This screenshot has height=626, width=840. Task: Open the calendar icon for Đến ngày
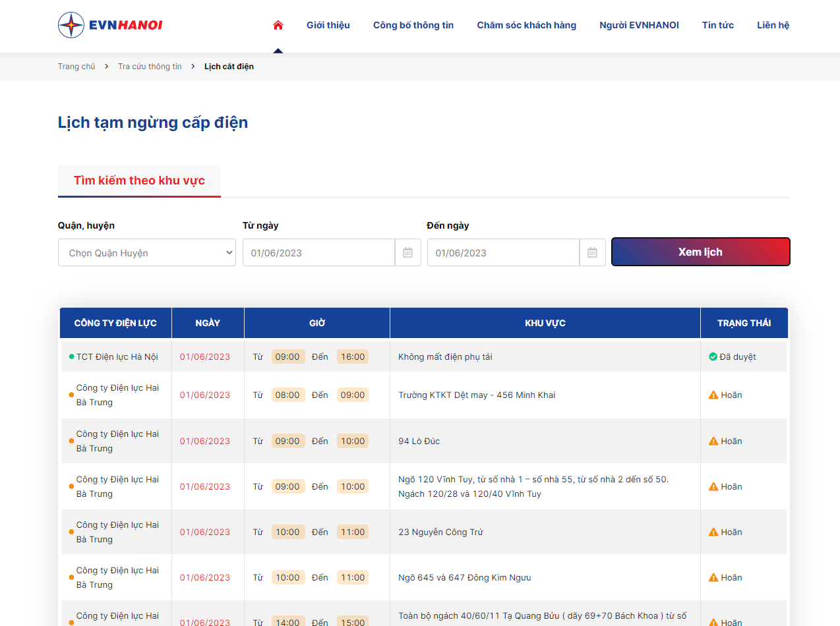tap(592, 252)
